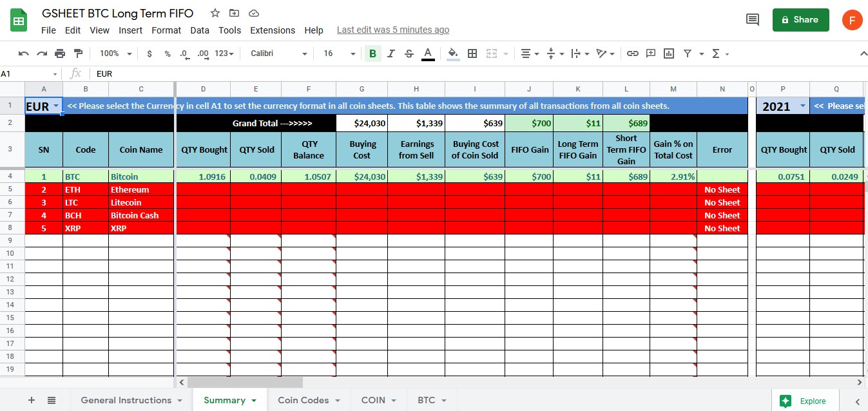Select the Bitcoin coin name cell
Image resolution: width=868 pixels, height=411 pixels.
[x=142, y=177]
